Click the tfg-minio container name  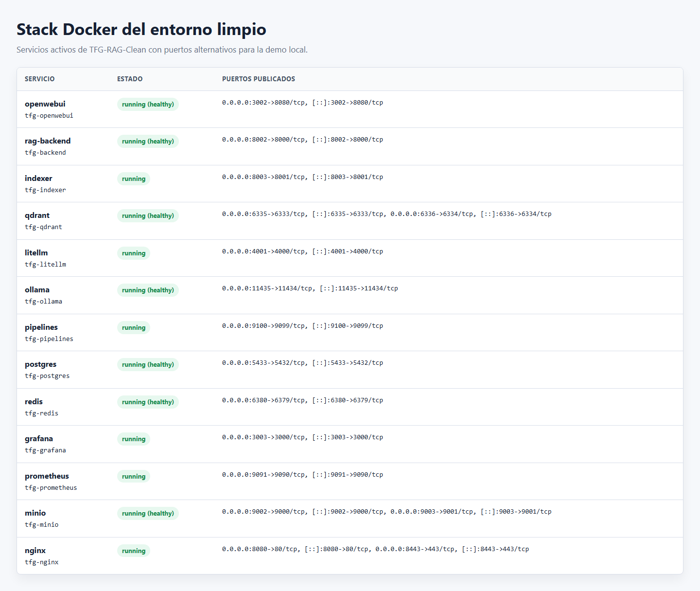(x=41, y=525)
